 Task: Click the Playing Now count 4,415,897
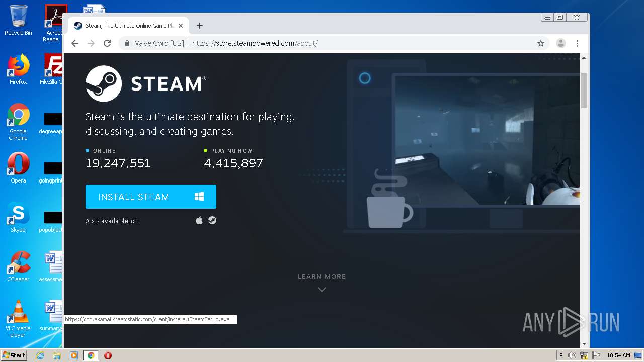pos(233,163)
